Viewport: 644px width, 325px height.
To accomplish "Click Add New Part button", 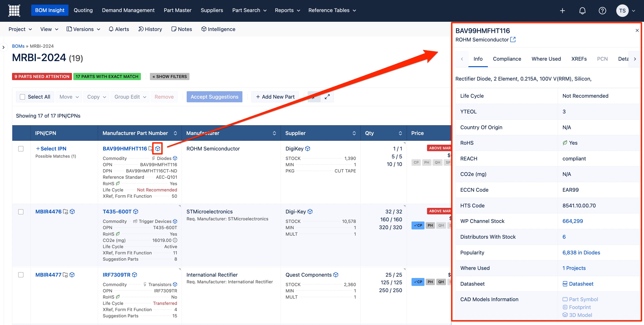I will click(x=275, y=97).
